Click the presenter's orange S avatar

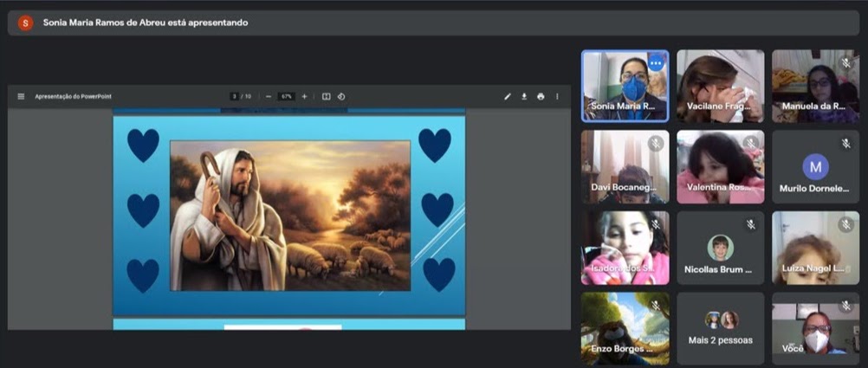25,23
